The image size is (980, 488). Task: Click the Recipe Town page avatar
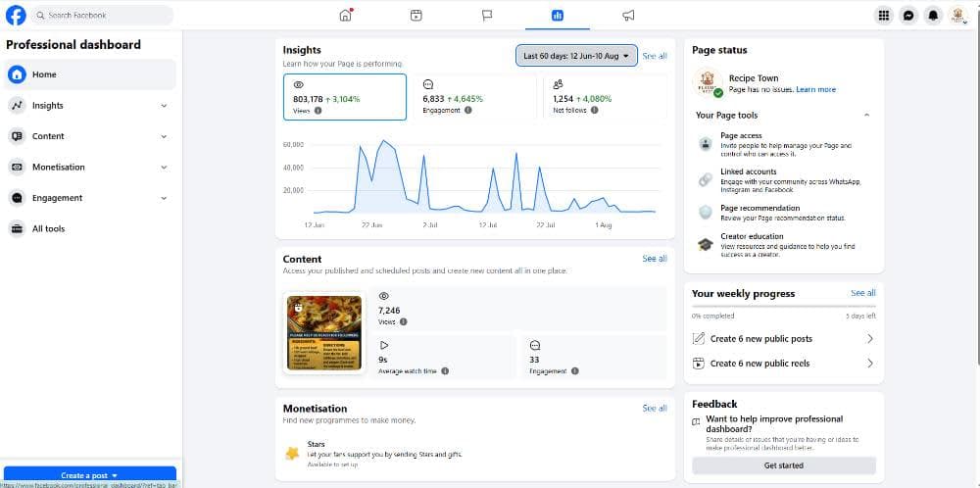[x=708, y=83]
